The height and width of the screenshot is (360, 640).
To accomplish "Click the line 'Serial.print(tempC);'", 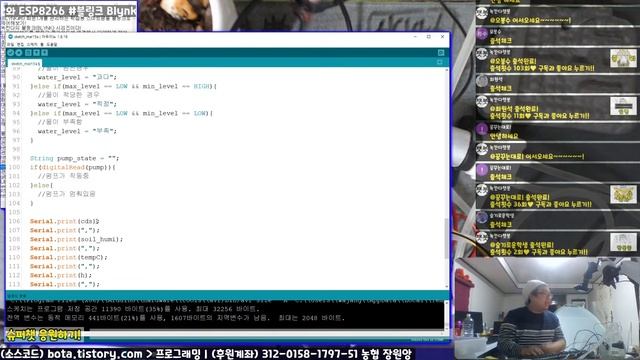I will coord(69,257).
